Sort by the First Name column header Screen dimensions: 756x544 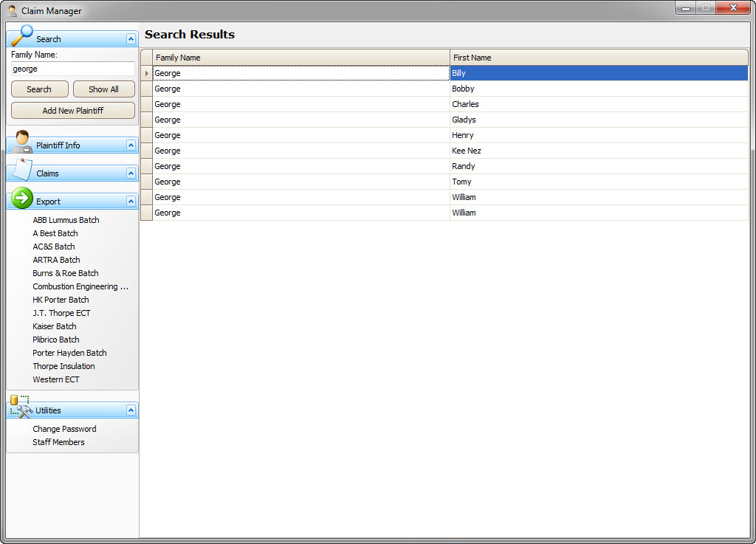click(x=598, y=58)
